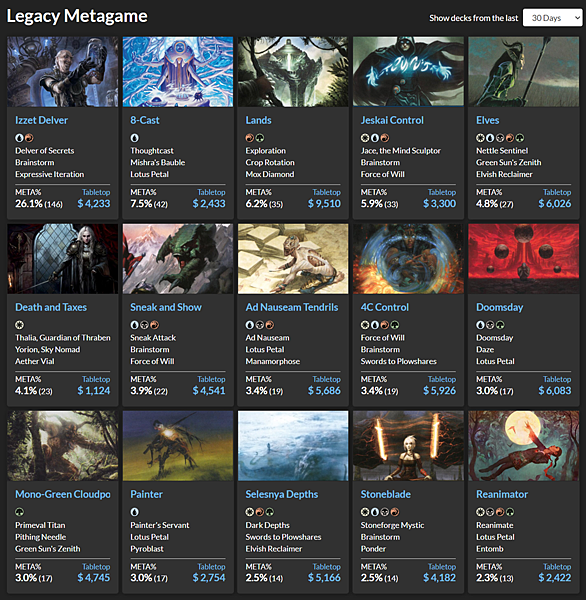
Task: Open the Lands deck link
Action: point(258,120)
